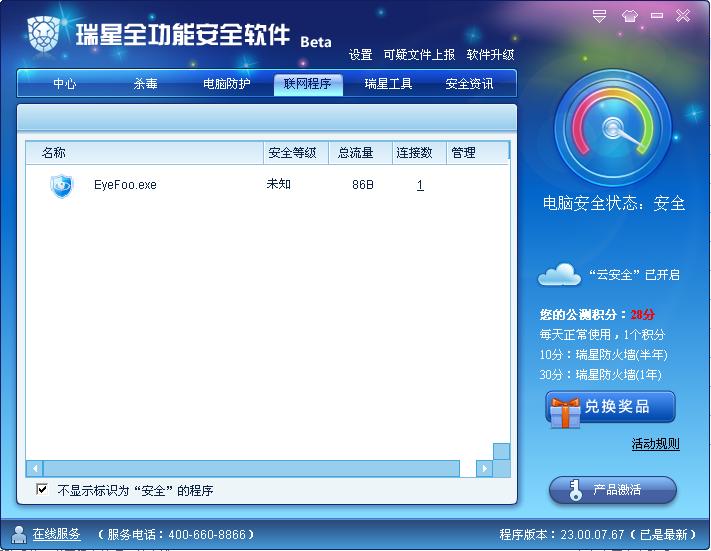The image size is (711, 551).
Task: Switch to the 中心 tab
Action: tap(65, 84)
